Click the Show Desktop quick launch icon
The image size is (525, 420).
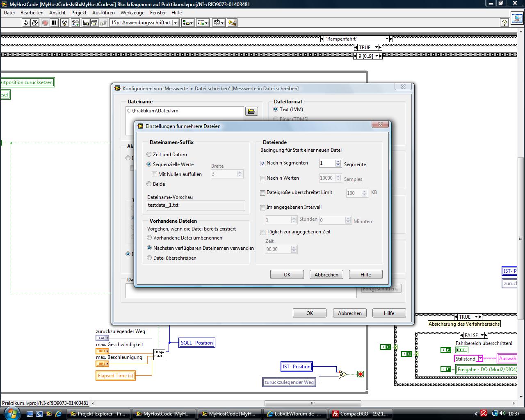coord(30,414)
